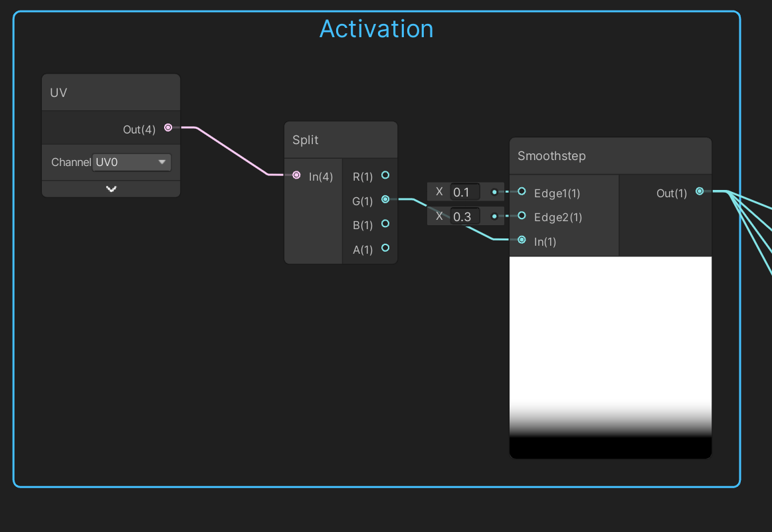Click the Smoothstep Edge1(1) input port

pyautogui.click(x=522, y=191)
